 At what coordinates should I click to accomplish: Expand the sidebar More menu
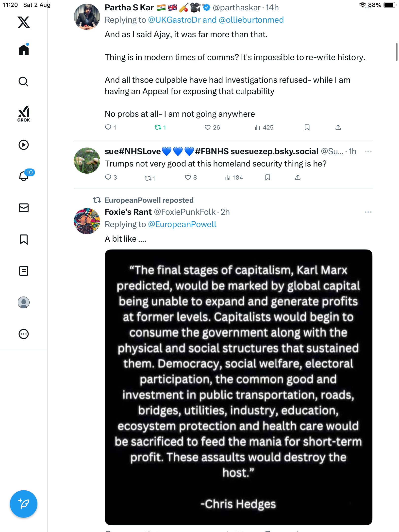pyautogui.click(x=24, y=334)
